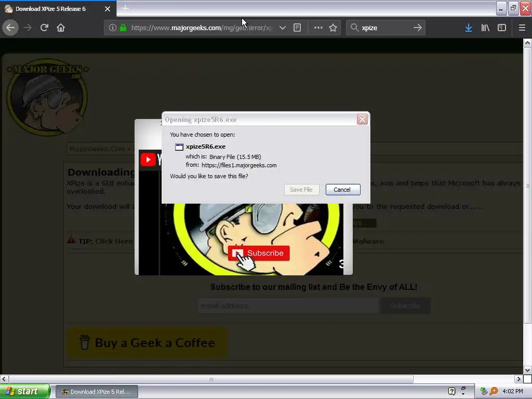Show site information via the info icon
Screen dimensions: 532x399
(113, 28)
